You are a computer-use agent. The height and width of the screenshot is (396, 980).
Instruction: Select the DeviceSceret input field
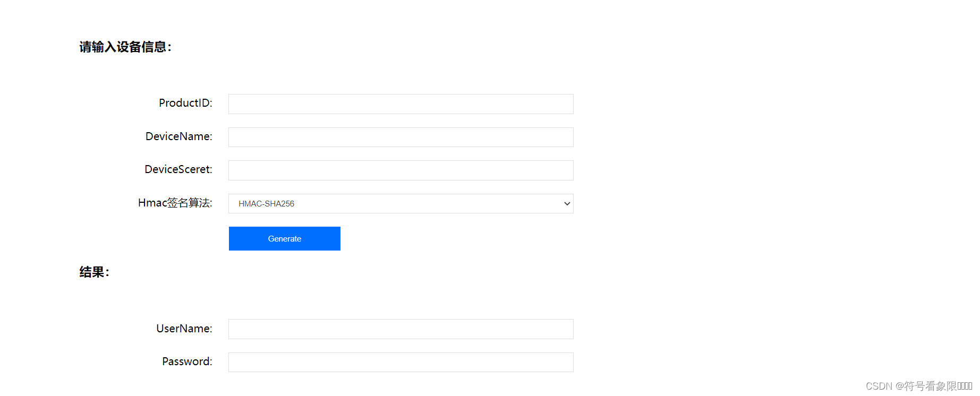coord(401,170)
